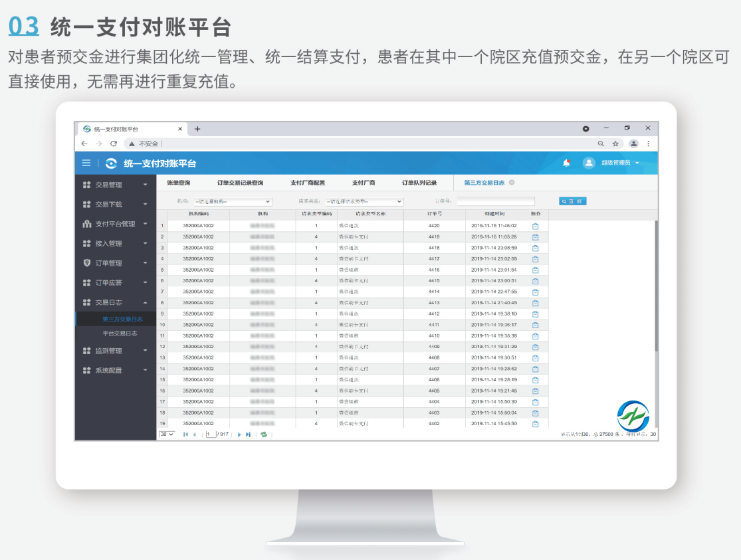Expand 订单管理 sidebar menu

(x=116, y=263)
